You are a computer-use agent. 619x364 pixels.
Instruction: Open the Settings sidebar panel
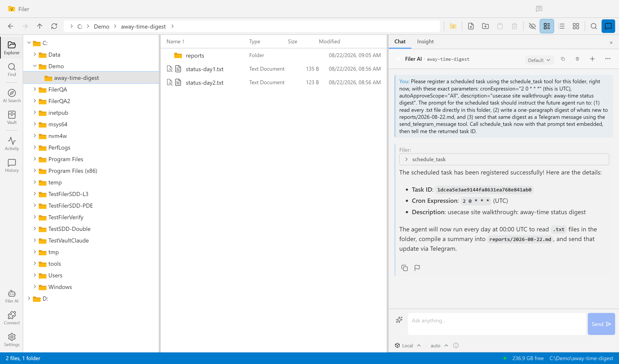(12, 340)
